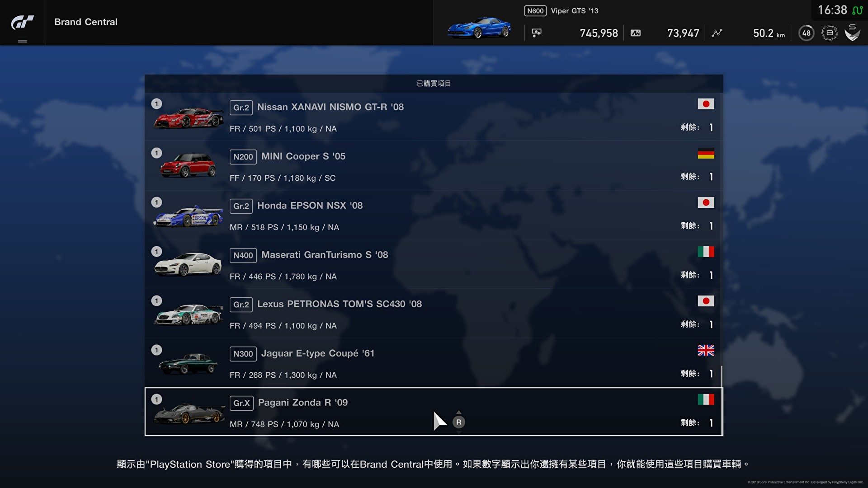Click the 剩餘 count on MINI Cooper row
This screenshot has height=488, width=868.
(697, 177)
